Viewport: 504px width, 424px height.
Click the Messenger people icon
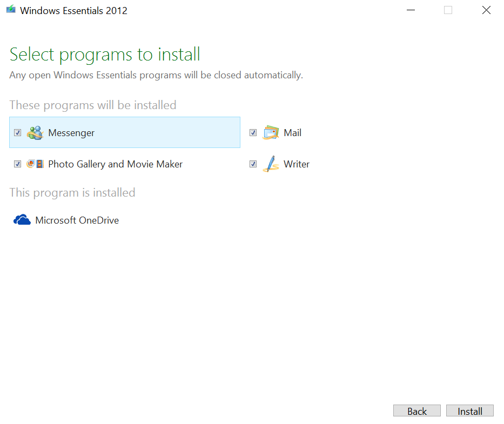35,133
